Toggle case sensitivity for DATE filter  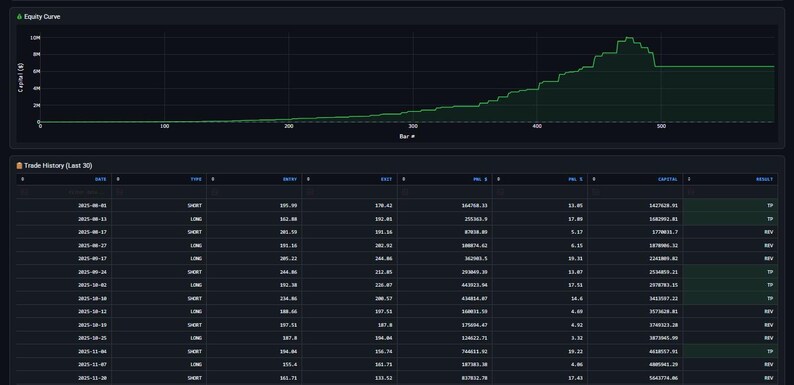tap(23, 192)
